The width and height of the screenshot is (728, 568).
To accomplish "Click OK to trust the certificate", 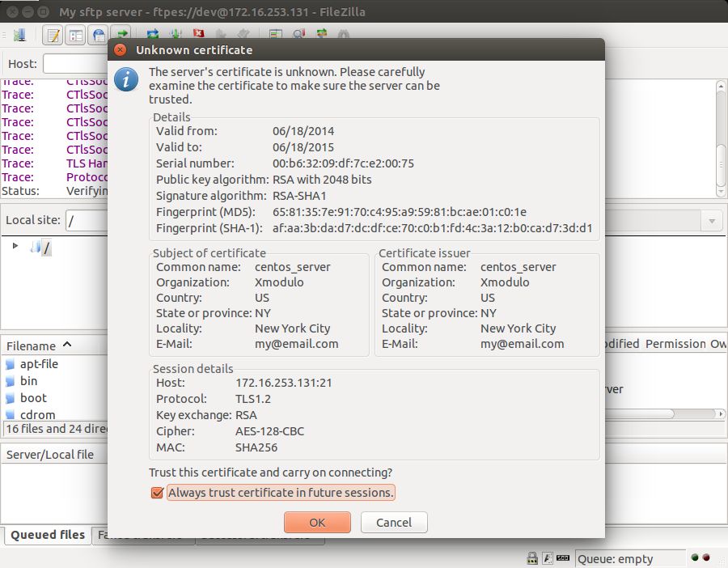I will [x=317, y=523].
